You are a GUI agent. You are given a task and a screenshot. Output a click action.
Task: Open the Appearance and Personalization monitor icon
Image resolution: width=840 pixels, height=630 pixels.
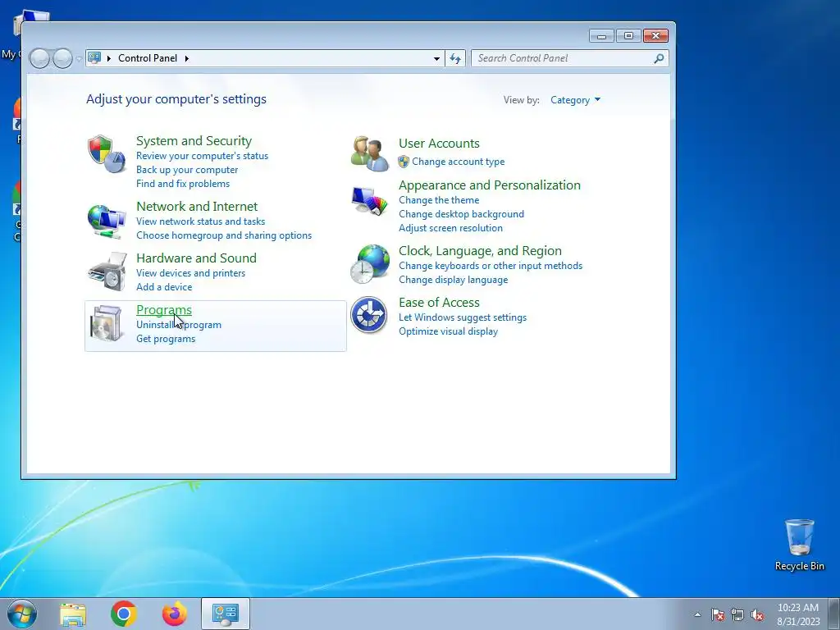pos(370,200)
